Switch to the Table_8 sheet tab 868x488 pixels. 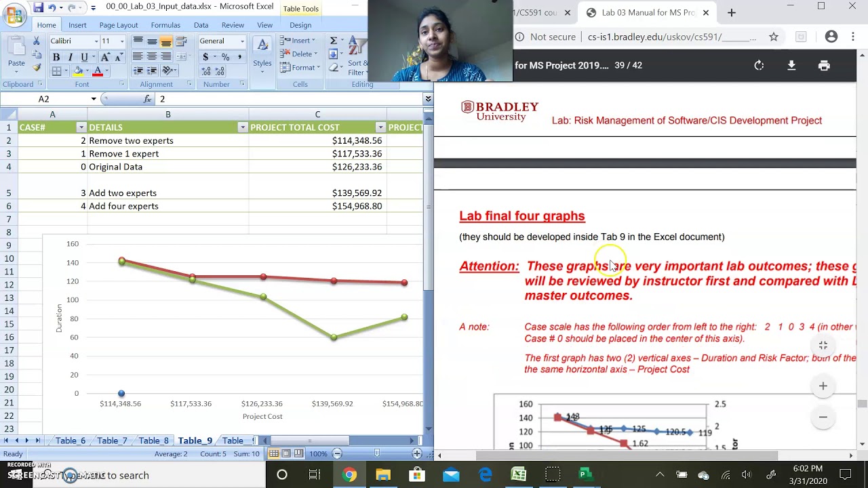153,441
